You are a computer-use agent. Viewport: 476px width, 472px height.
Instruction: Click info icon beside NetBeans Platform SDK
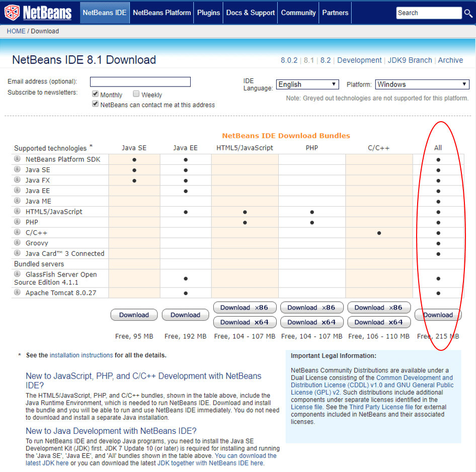tap(18, 159)
